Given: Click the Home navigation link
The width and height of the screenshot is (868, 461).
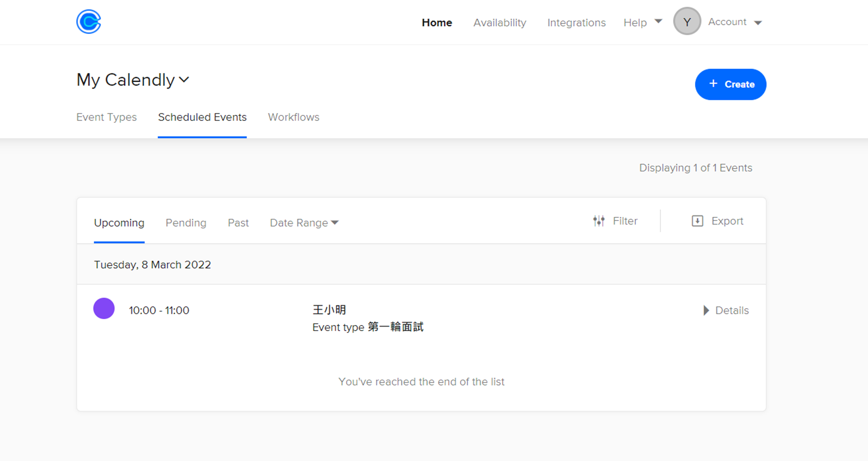Looking at the screenshot, I should [437, 22].
